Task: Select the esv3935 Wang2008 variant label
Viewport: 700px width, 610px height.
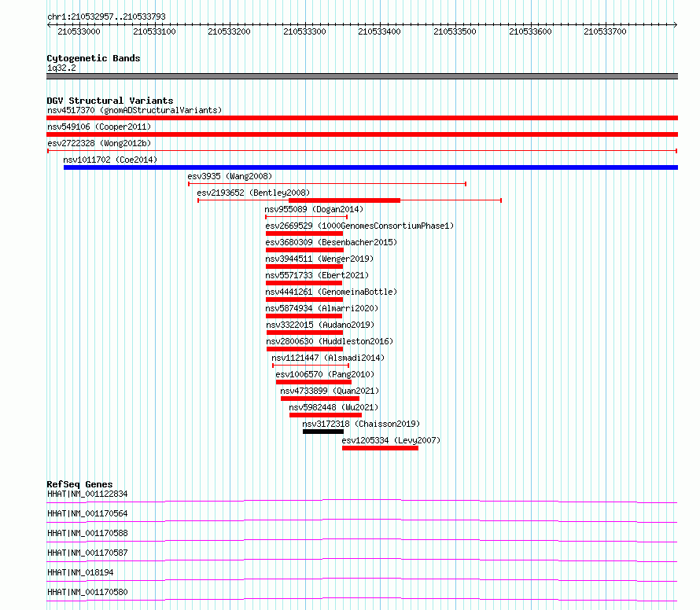Action: (230, 176)
